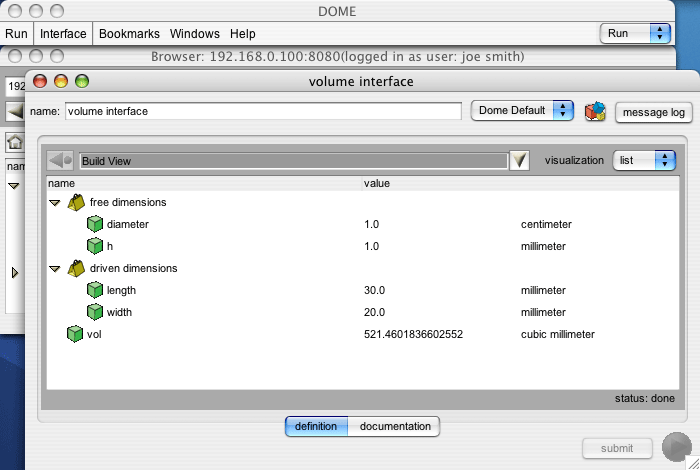Open the Help menu
Viewport: 700px width, 470px height.
pos(243,34)
